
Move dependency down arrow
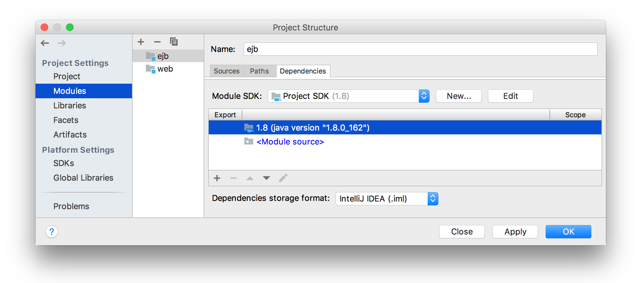(x=266, y=178)
